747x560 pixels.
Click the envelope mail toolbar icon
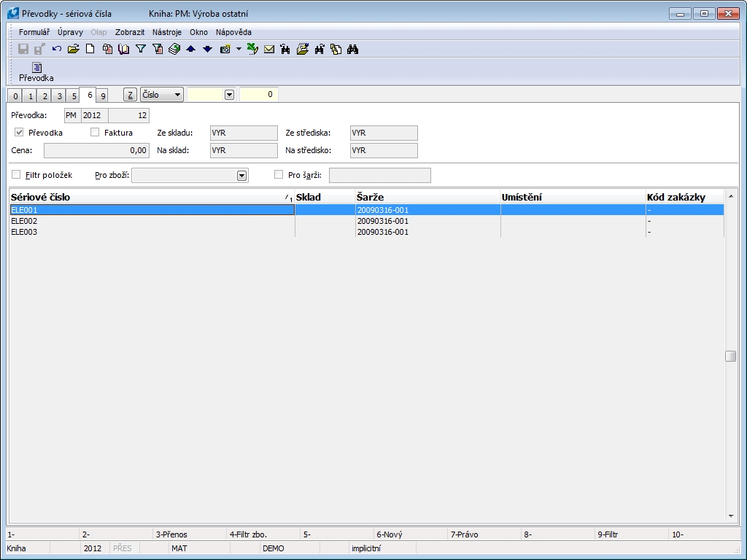click(x=269, y=50)
